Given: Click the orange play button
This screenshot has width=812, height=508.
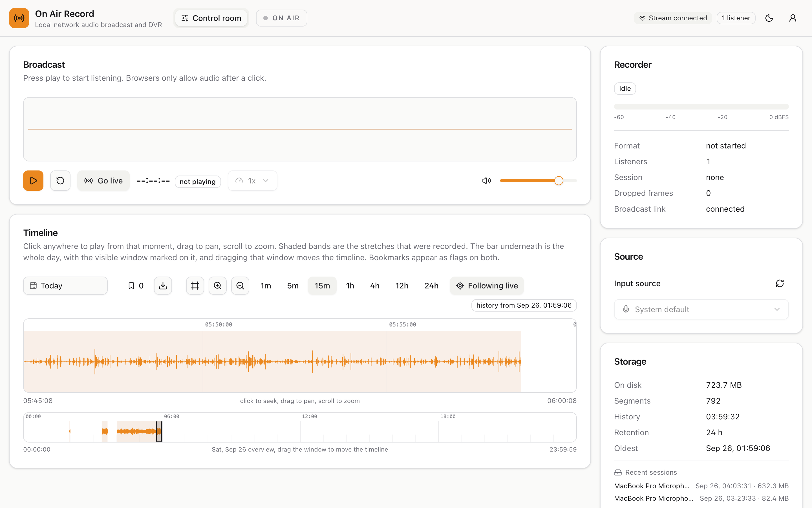Looking at the screenshot, I should [x=33, y=181].
